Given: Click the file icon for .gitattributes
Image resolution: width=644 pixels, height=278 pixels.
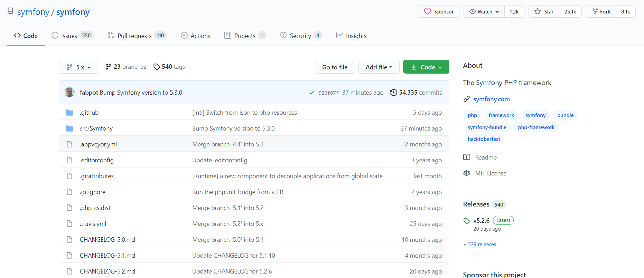Looking at the screenshot, I should pyautogui.click(x=69, y=176).
